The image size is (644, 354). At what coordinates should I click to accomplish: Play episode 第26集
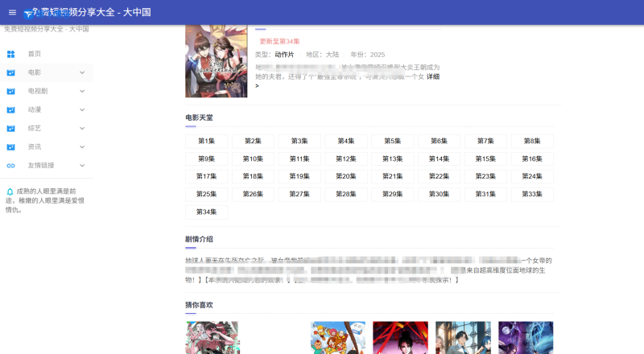253,194
